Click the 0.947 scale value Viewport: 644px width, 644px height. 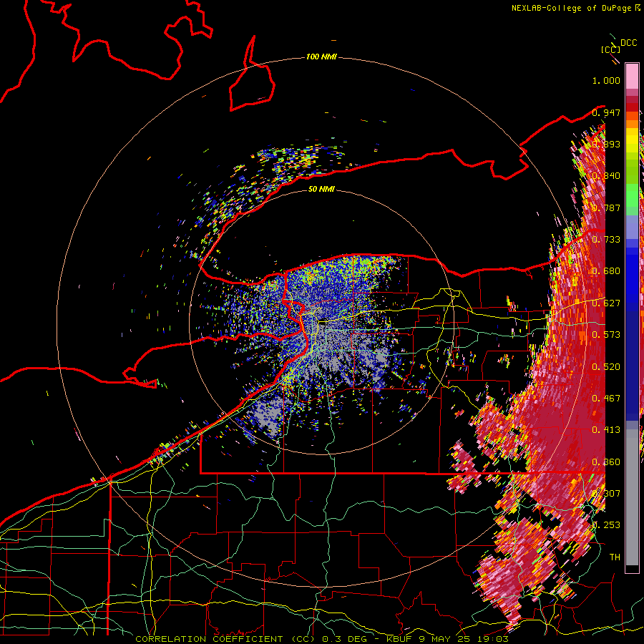point(606,112)
